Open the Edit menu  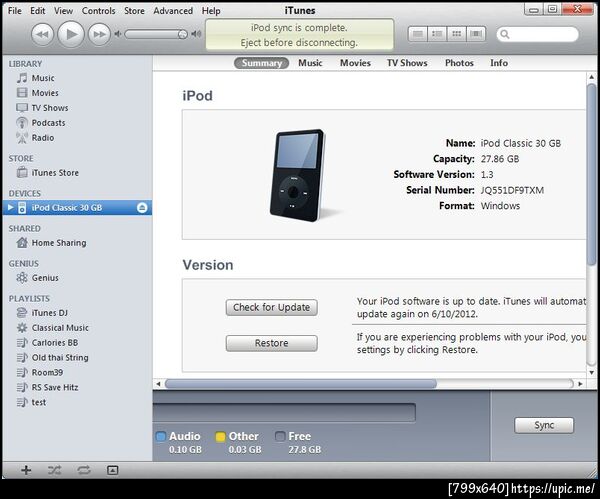click(38, 11)
